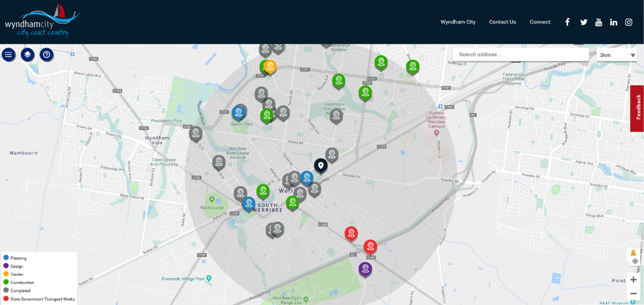Open the red Feedback tab

637,108
